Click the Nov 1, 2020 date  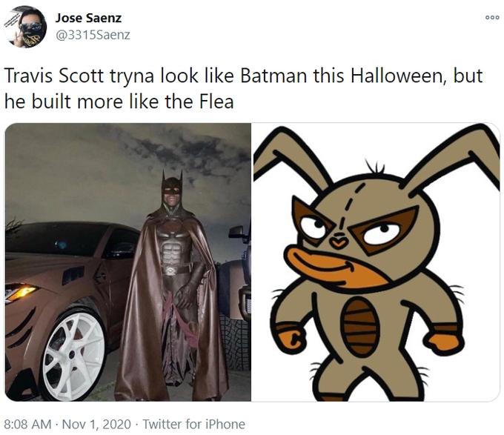point(96,424)
